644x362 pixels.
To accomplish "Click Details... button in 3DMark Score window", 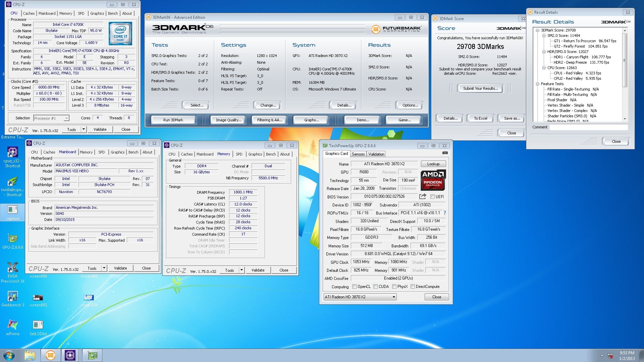I will 450,118.
